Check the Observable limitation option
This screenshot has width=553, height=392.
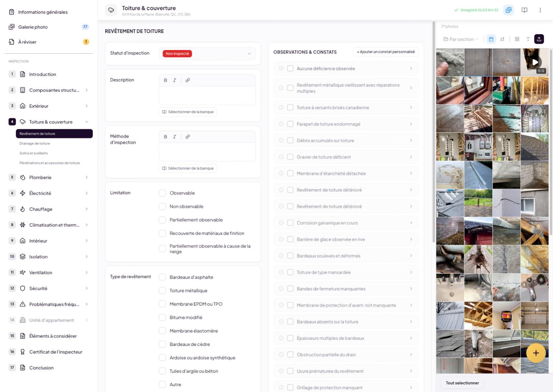point(162,193)
